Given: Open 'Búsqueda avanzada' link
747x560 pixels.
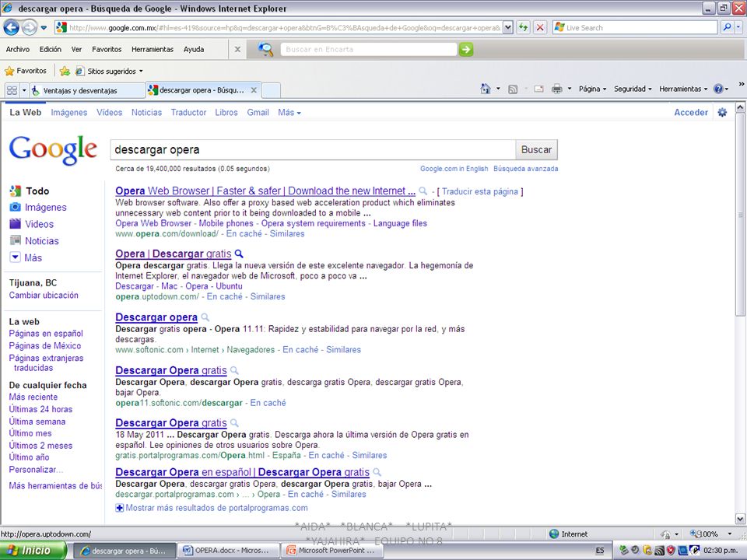Looking at the screenshot, I should [525, 169].
